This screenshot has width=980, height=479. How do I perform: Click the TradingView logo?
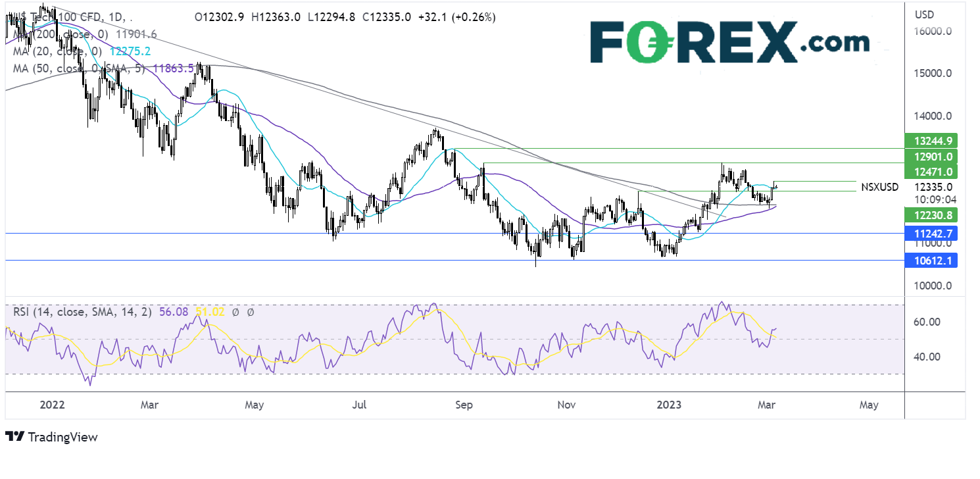(x=51, y=436)
